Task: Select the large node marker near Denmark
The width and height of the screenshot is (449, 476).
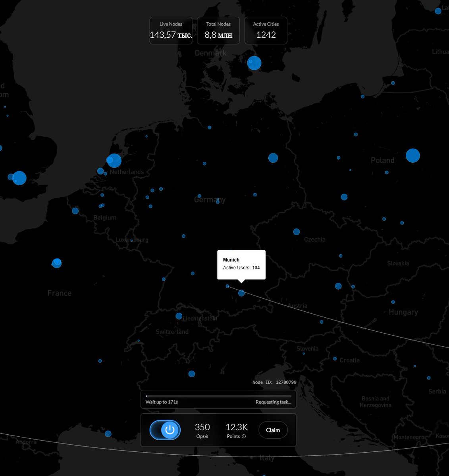Action: (x=254, y=63)
